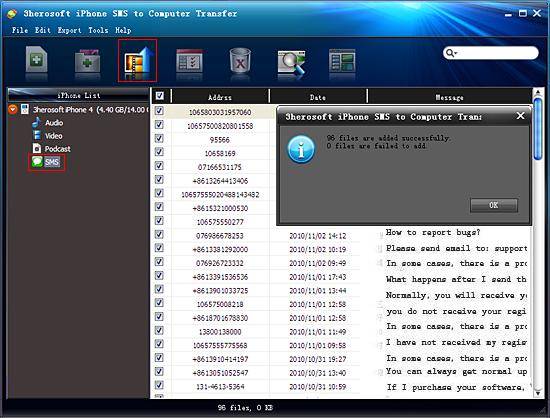This screenshot has width=550, height=418.
Task: Select address 1065755502048814 3482
Action: click(x=220, y=195)
